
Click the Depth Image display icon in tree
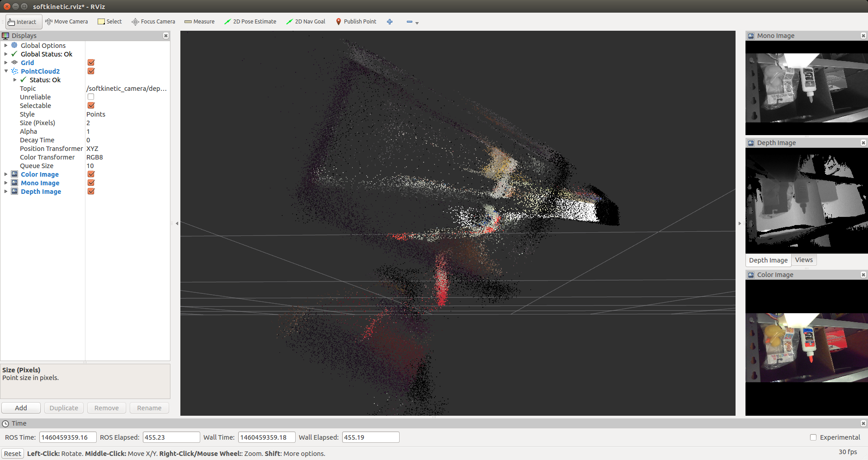14,191
